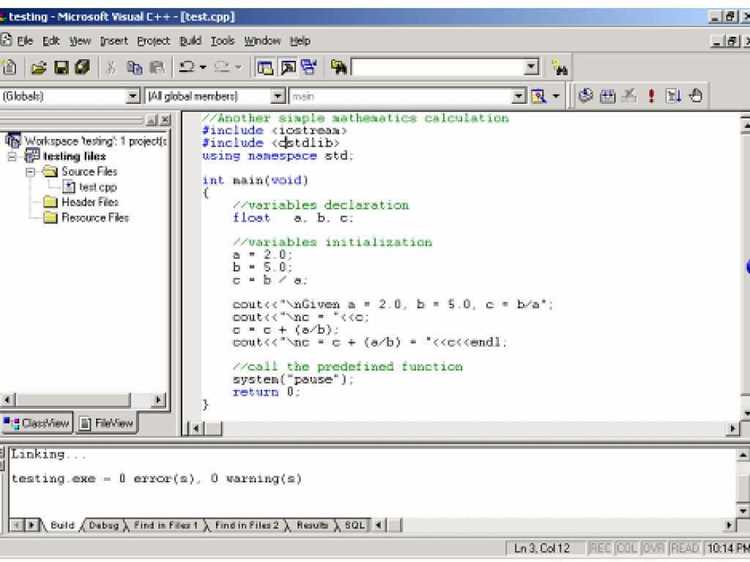Open the (Globals) class dropdown
750x562 pixels.
(132, 96)
